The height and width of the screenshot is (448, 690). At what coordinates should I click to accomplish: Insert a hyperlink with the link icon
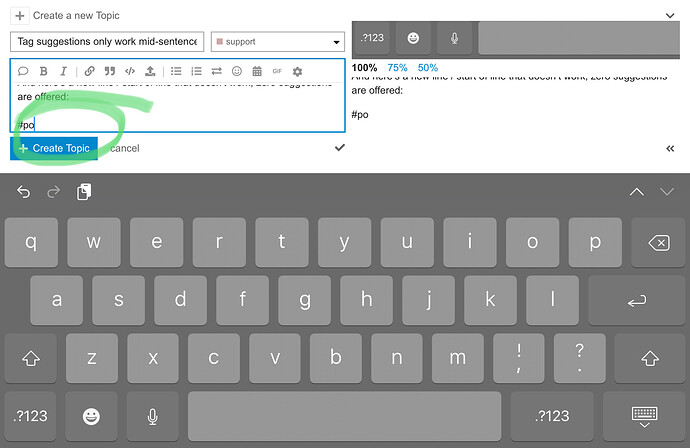pyautogui.click(x=89, y=71)
